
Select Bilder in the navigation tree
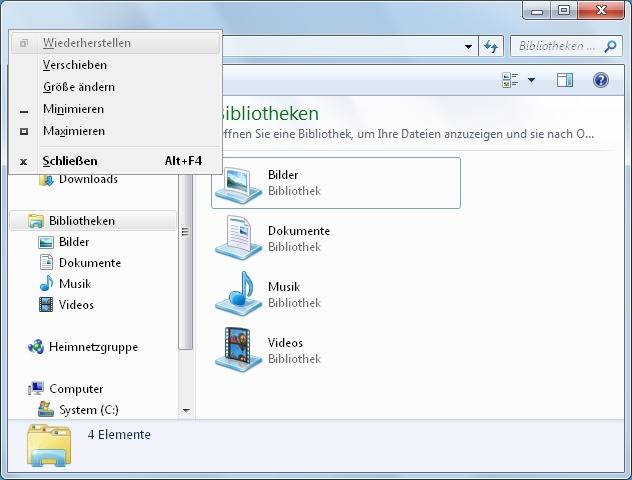(74, 242)
